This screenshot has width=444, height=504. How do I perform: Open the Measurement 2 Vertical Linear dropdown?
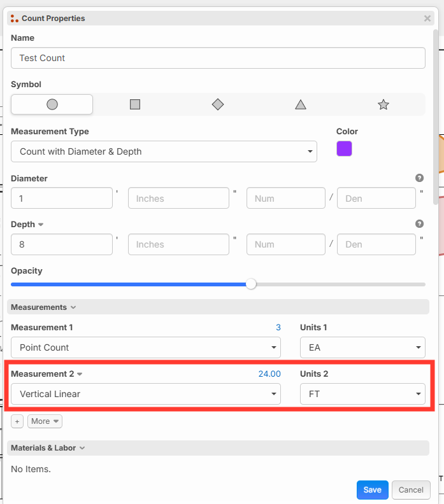click(146, 394)
